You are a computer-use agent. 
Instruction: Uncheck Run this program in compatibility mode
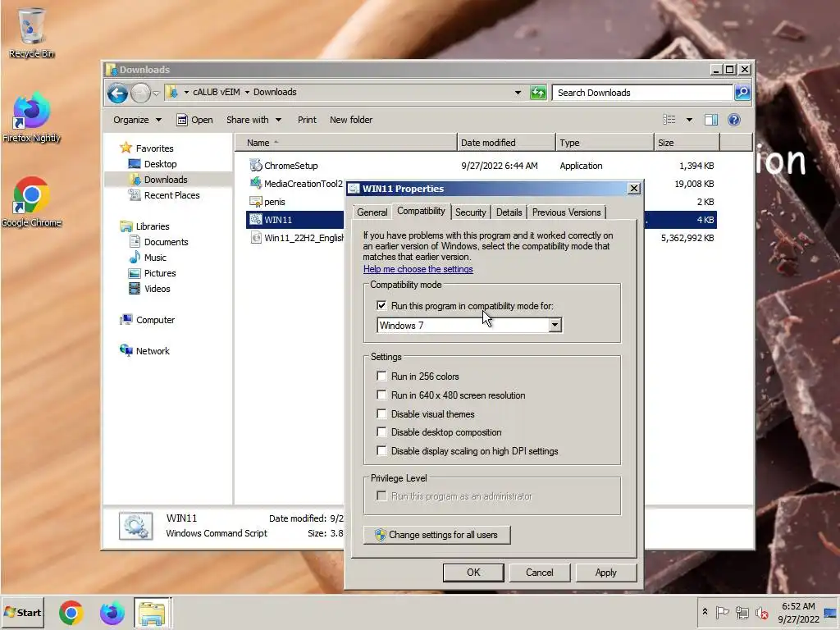381,305
